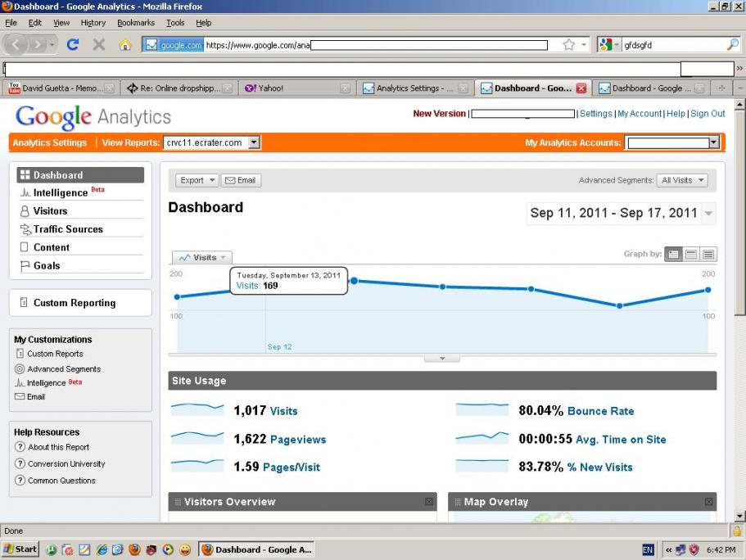Click the Settings link

click(595, 114)
